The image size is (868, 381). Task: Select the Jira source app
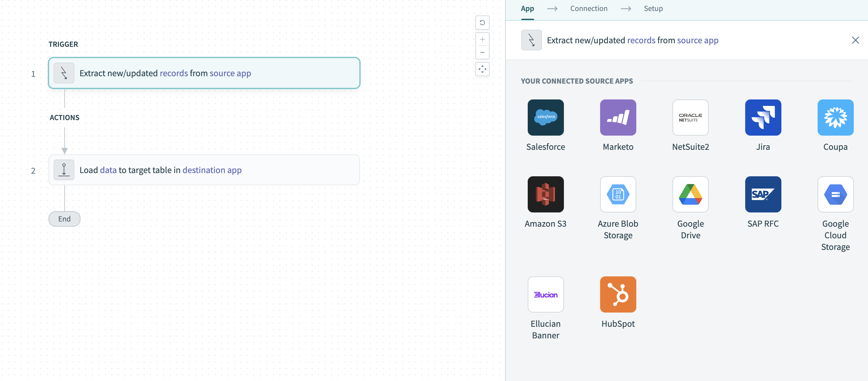763,125
